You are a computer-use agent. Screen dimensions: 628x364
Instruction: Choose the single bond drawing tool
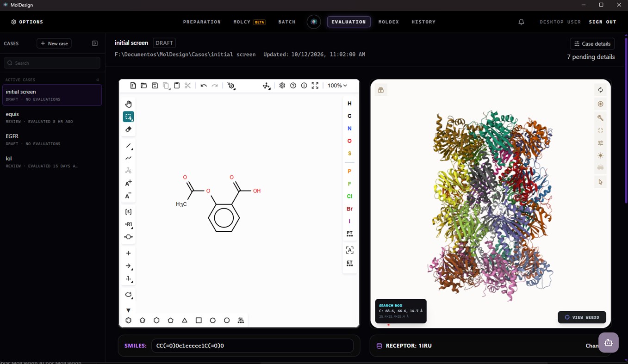click(x=129, y=146)
